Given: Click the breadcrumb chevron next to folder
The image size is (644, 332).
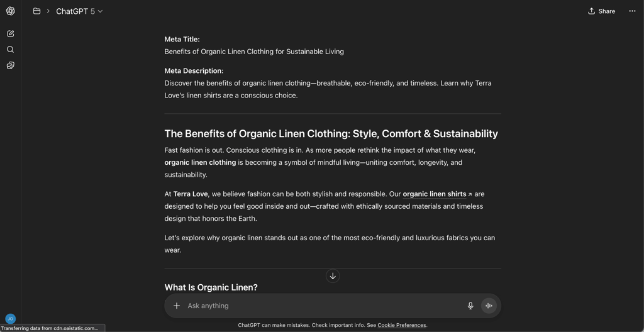Looking at the screenshot, I should click(48, 11).
